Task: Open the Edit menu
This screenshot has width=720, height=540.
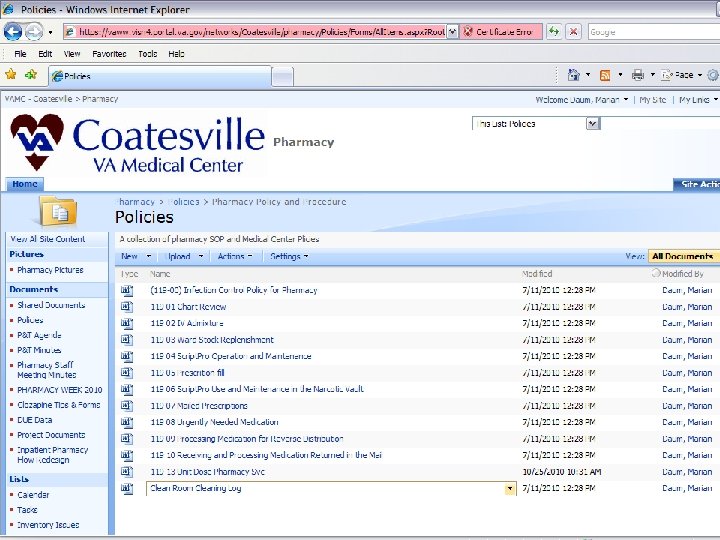Action: [x=45, y=54]
